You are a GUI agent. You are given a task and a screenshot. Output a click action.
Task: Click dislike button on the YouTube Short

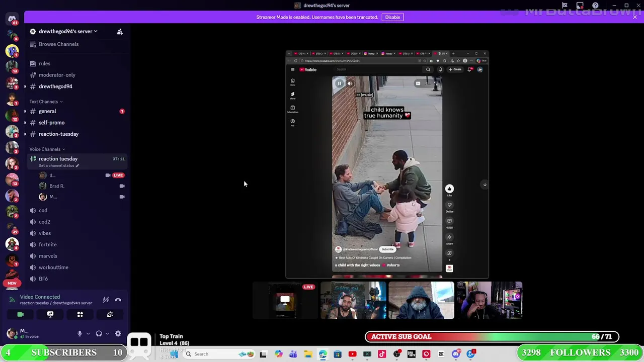pos(449,205)
